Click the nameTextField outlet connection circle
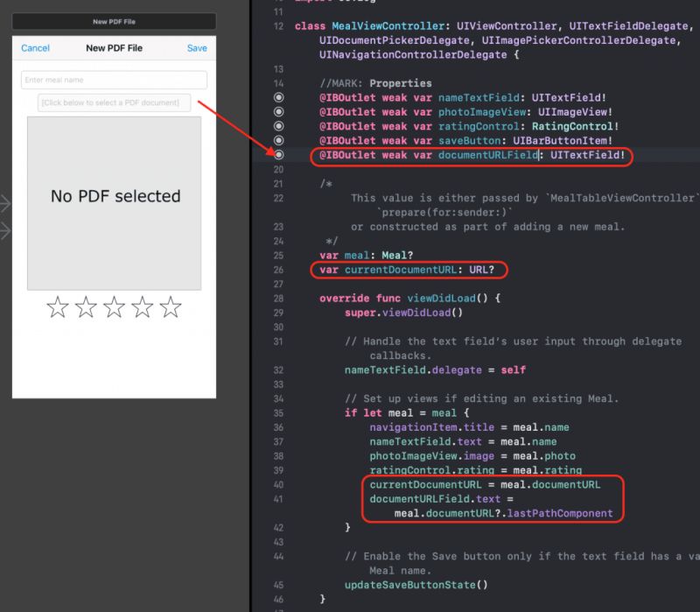The width and height of the screenshot is (700, 612). (x=278, y=98)
